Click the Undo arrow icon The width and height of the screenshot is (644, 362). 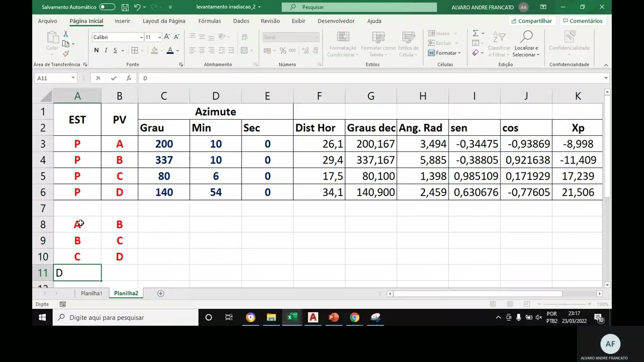137,7
